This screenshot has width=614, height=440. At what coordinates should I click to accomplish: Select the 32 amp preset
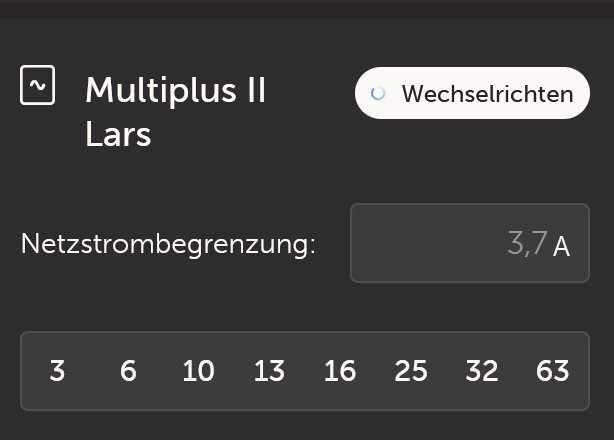[482, 371]
